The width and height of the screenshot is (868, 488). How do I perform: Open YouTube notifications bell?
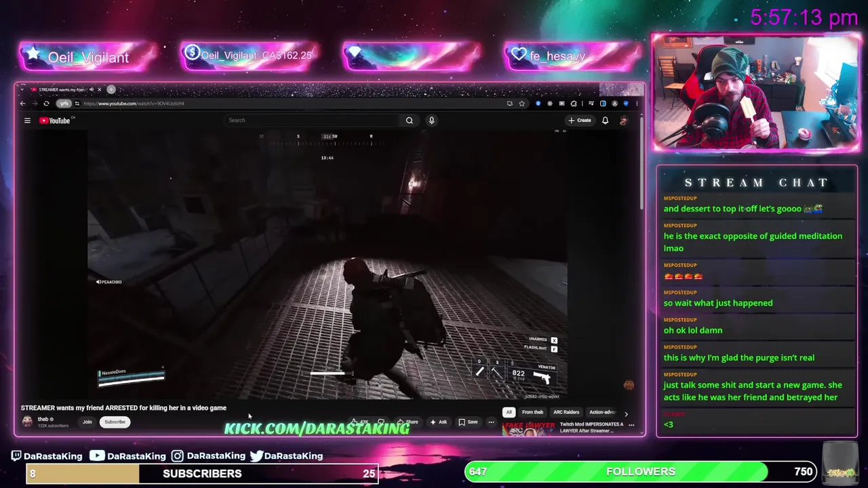pyautogui.click(x=605, y=120)
